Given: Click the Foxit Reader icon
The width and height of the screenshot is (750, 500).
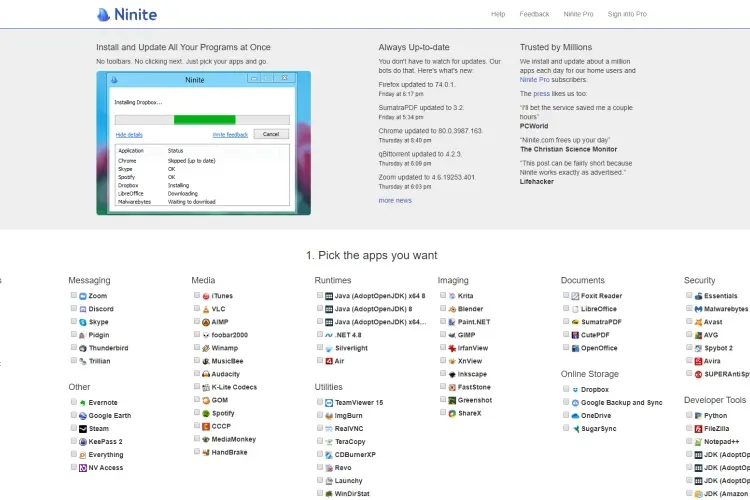Looking at the screenshot, I should click(x=575, y=296).
